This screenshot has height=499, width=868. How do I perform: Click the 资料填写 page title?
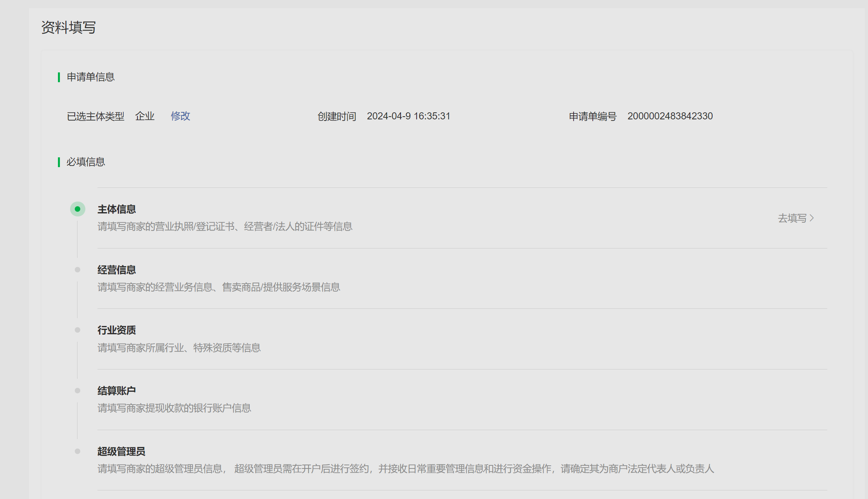point(69,27)
